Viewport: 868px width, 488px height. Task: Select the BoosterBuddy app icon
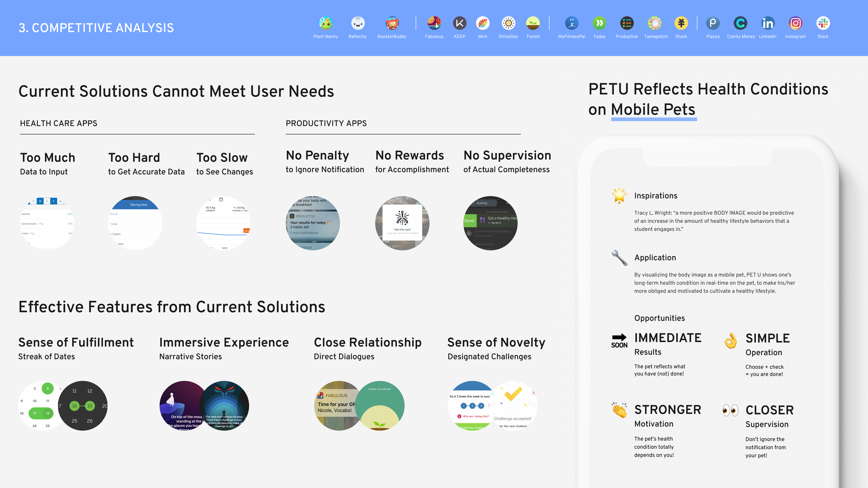[392, 23]
